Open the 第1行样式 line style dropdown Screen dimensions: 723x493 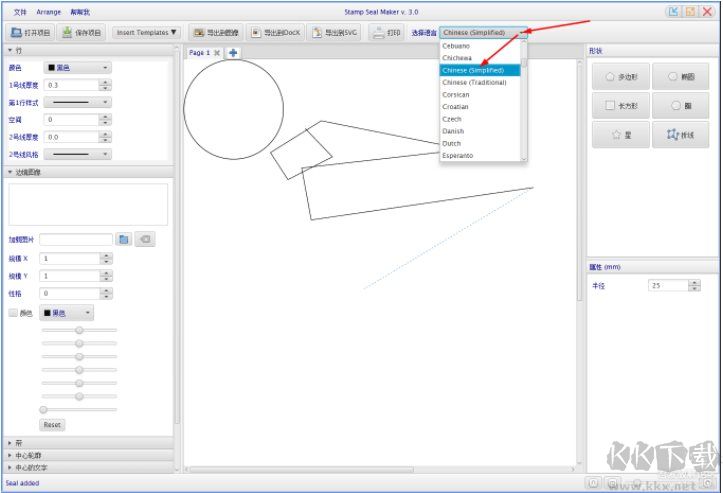[x=77, y=102]
